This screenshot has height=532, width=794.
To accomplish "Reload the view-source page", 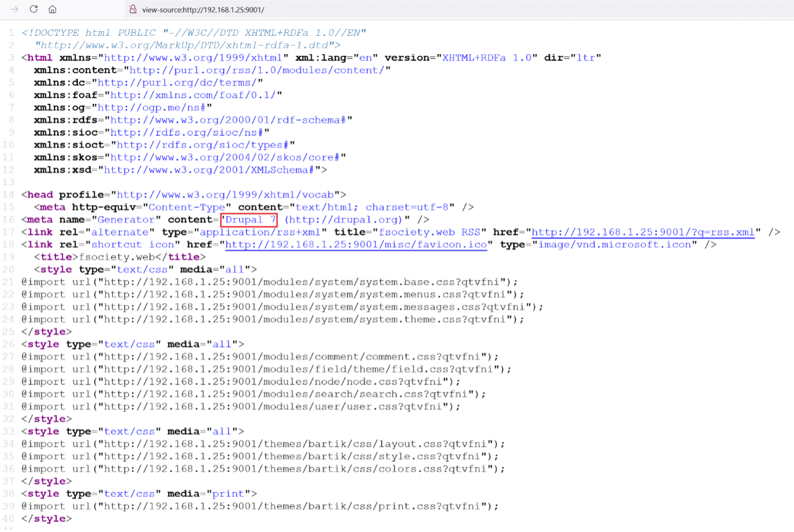I will point(33,9).
